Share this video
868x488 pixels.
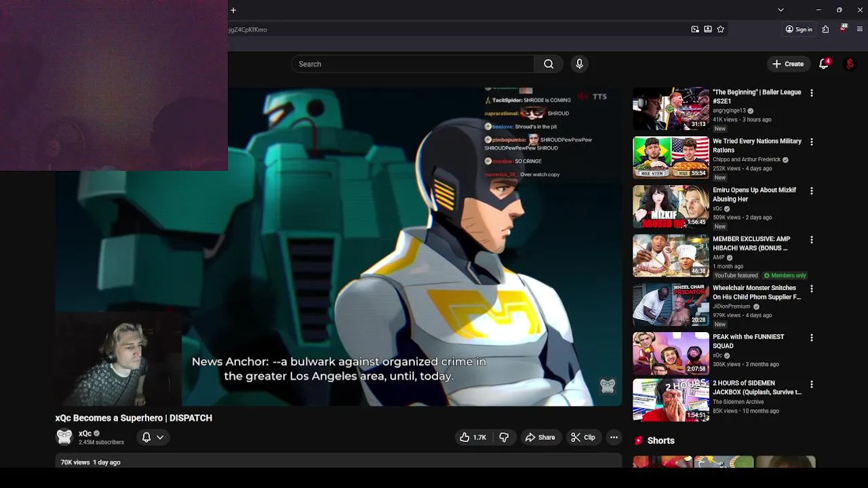(x=540, y=437)
